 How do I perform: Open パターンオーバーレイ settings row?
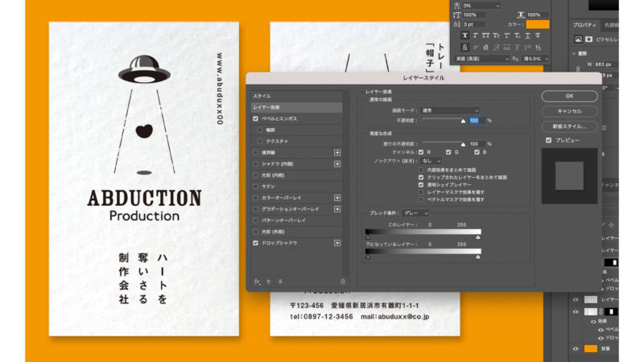(296, 220)
